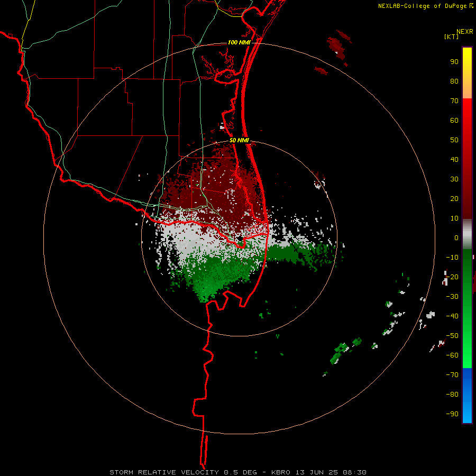Image resolution: width=476 pixels, height=476 pixels.
Task: Click the positive 40 scale value
Action: (x=454, y=160)
